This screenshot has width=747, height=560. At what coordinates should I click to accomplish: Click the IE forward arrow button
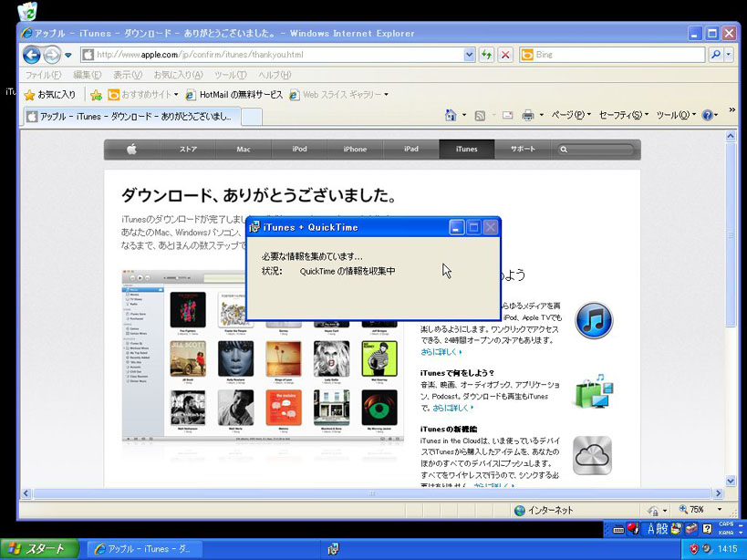pyautogui.click(x=52, y=55)
